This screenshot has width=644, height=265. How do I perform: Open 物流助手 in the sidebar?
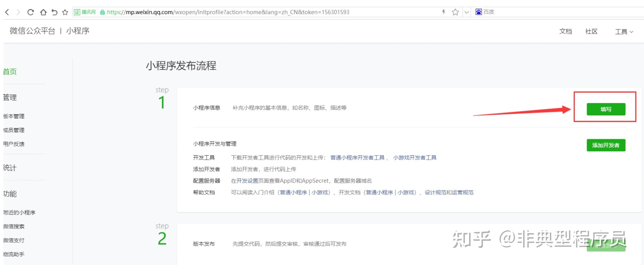click(x=14, y=254)
